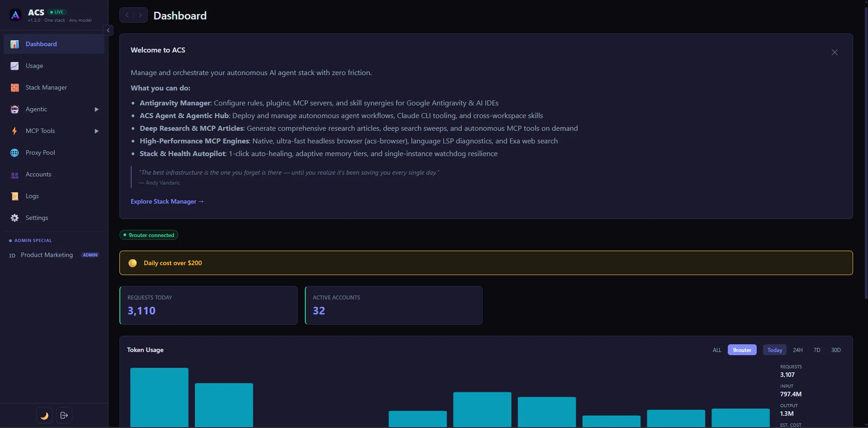Switch token usage to 30D range
868x428 pixels.
tap(836, 350)
